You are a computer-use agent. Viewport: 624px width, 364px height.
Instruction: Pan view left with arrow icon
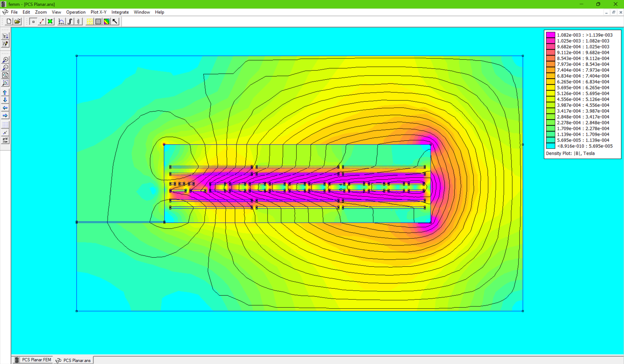point(5,108)
